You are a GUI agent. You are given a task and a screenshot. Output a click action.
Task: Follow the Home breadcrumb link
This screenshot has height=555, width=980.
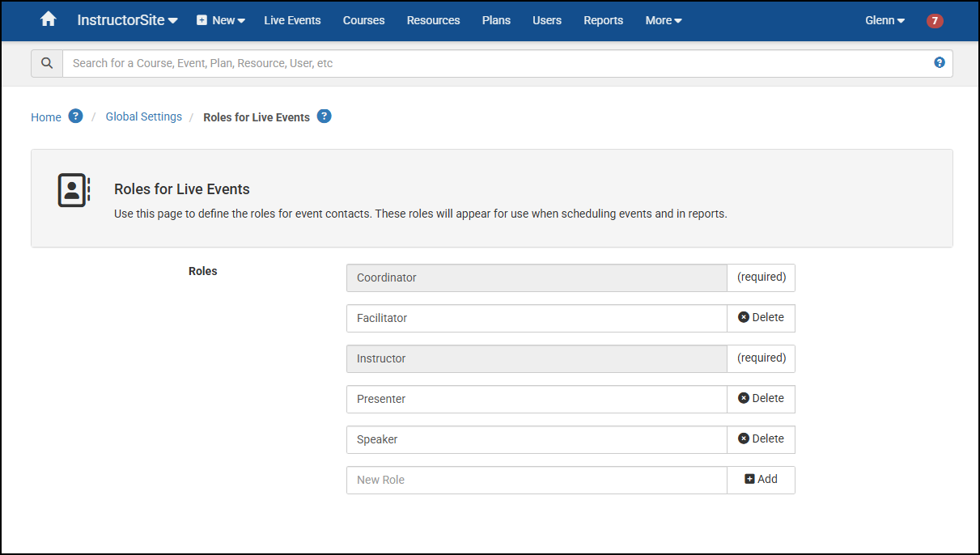click(46, 117)
